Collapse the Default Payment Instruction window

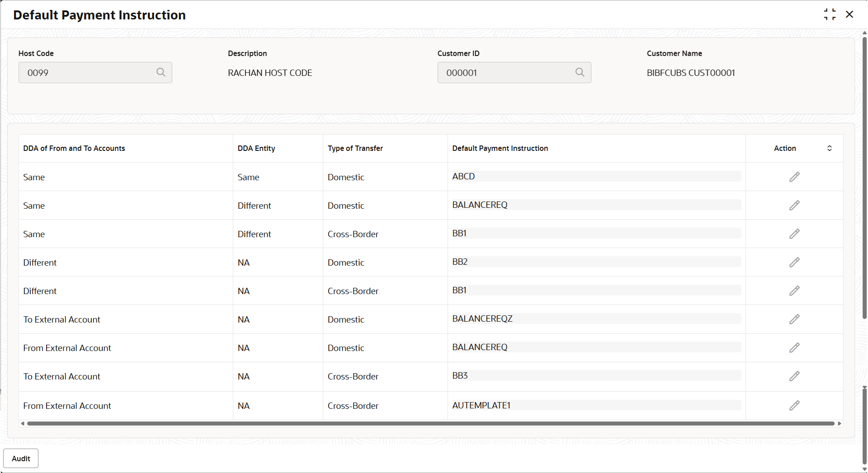pyautogui.click(x=830, y=14)
